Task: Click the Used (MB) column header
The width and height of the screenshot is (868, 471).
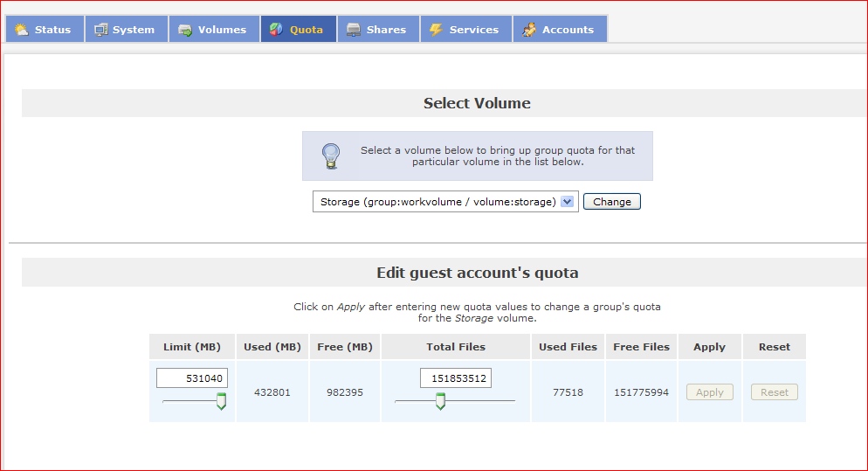Action: (x=272, y=347)
